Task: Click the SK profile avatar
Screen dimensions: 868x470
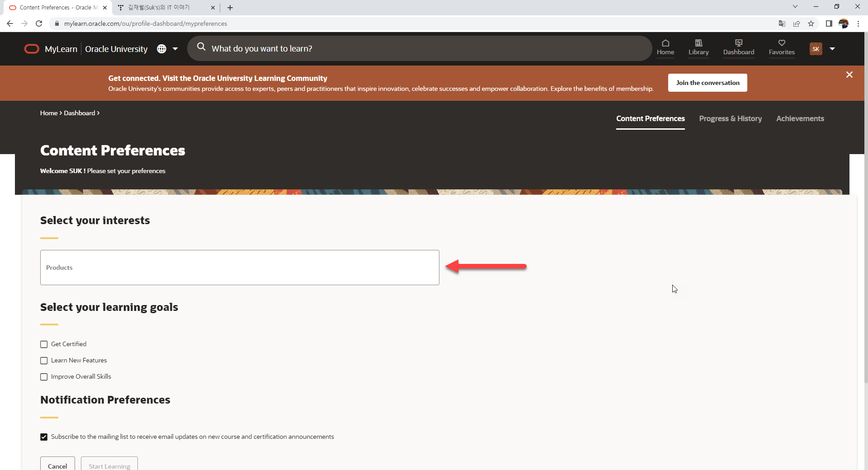Action: (x=816, y=49)
